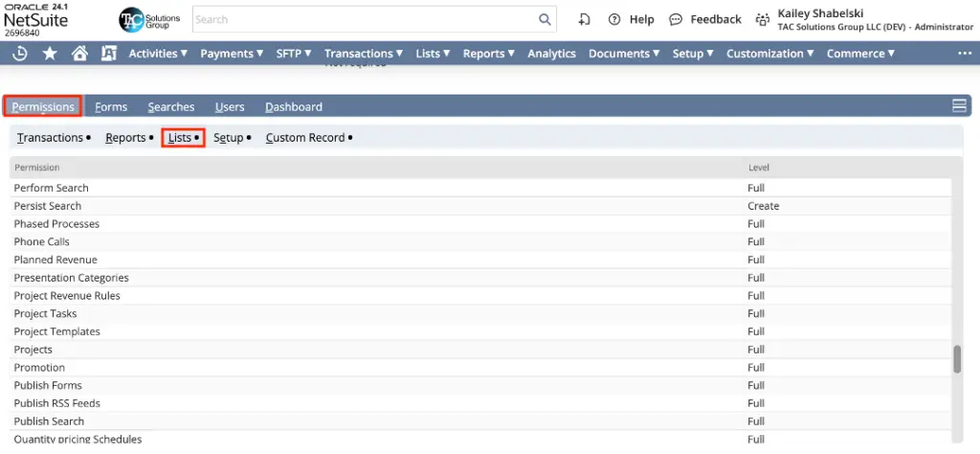Screen dimensions: 980x454
Task: Click the Feedback speech bubble icon
Action: point(676,19)
